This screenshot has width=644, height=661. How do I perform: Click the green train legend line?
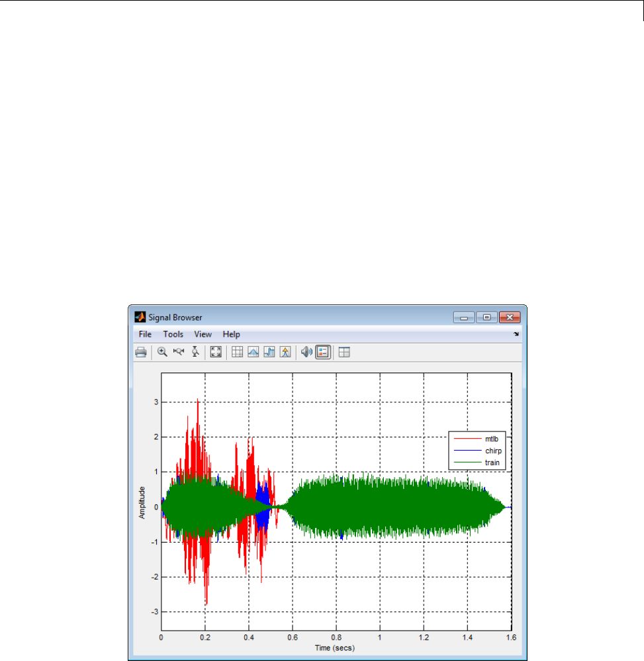467,463
